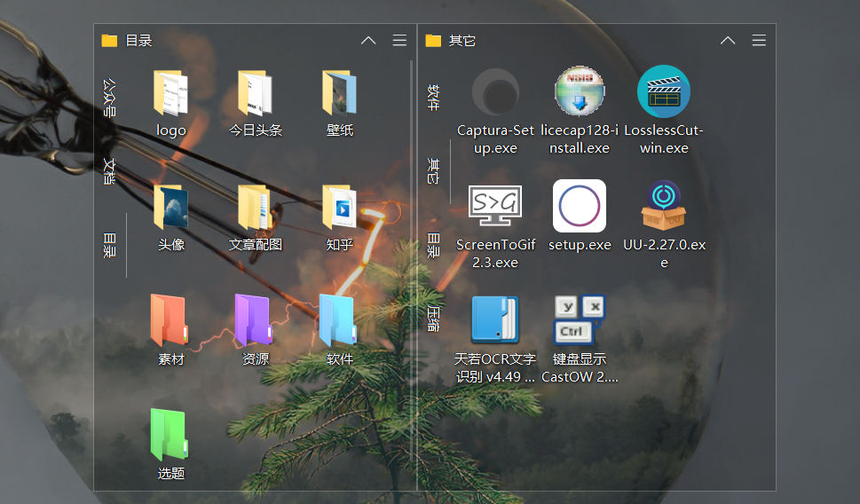Click the 目录 panel title text
Screen dimensions: 860x504
[x=138, y=41]
